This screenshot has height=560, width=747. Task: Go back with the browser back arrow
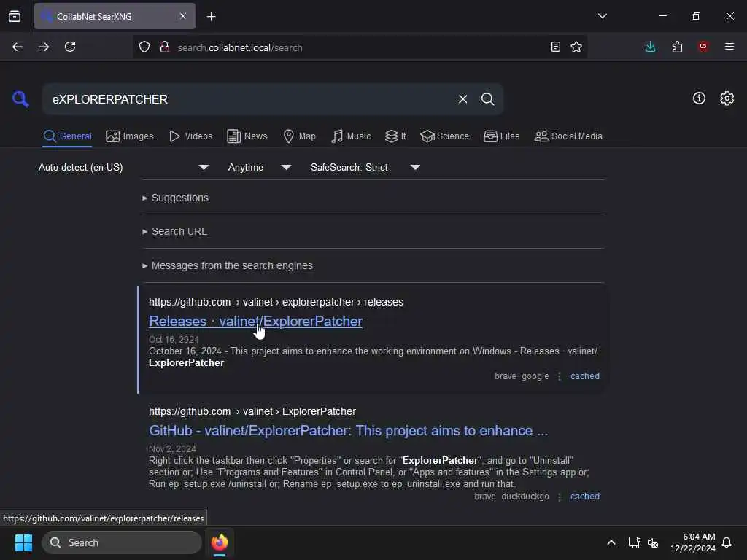pos(18,47)
